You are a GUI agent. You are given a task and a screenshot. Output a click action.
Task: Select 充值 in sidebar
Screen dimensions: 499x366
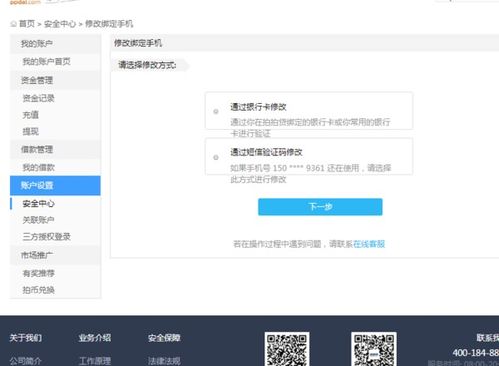[x=30, y=115]
